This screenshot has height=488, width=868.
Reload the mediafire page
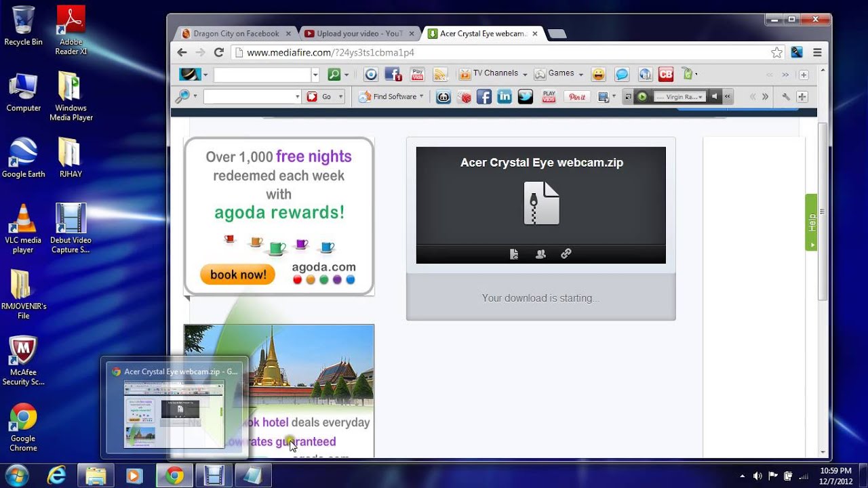218,52
